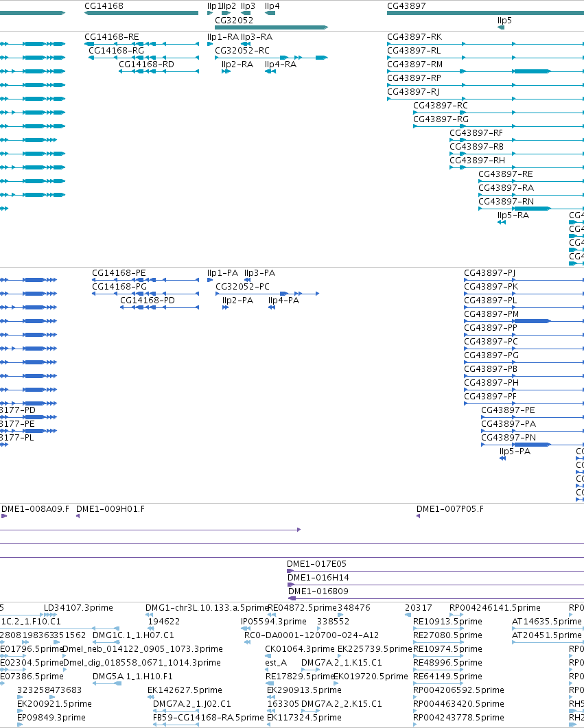Click protein Ilp4-PA
Viewport: 584px width, 728px height.
[283, 301]
